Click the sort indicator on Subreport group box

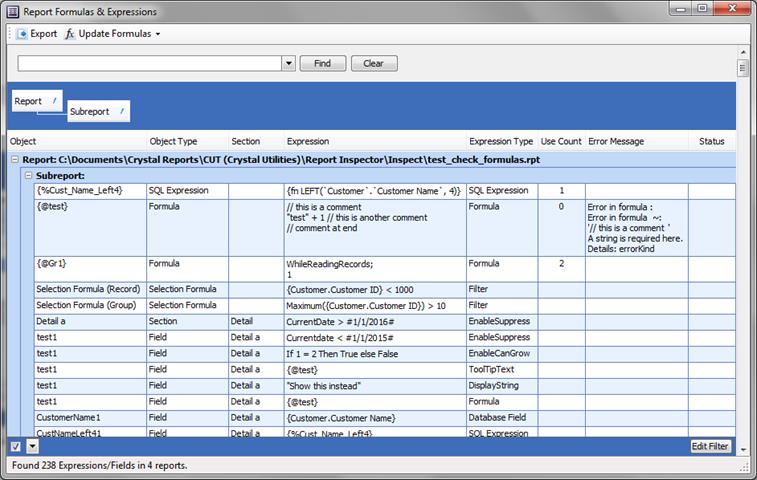[122, 112]
